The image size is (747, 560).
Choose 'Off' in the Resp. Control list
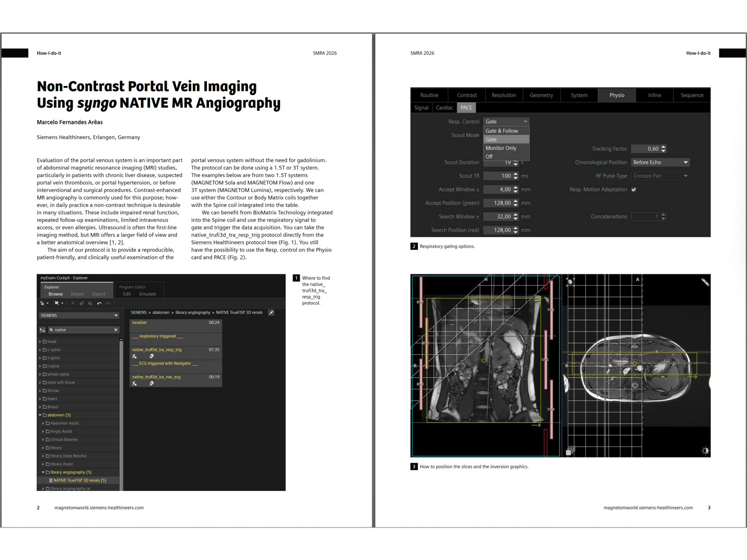[506, 156]
